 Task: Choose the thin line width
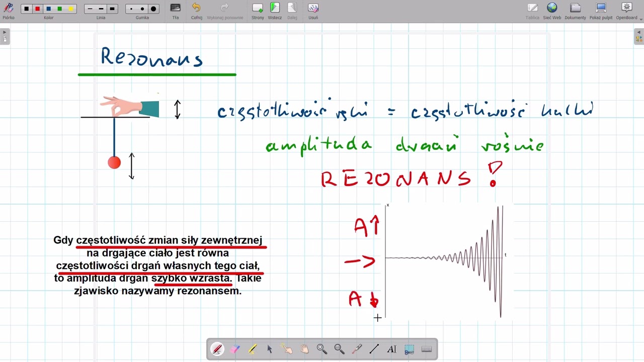[90, 9]
